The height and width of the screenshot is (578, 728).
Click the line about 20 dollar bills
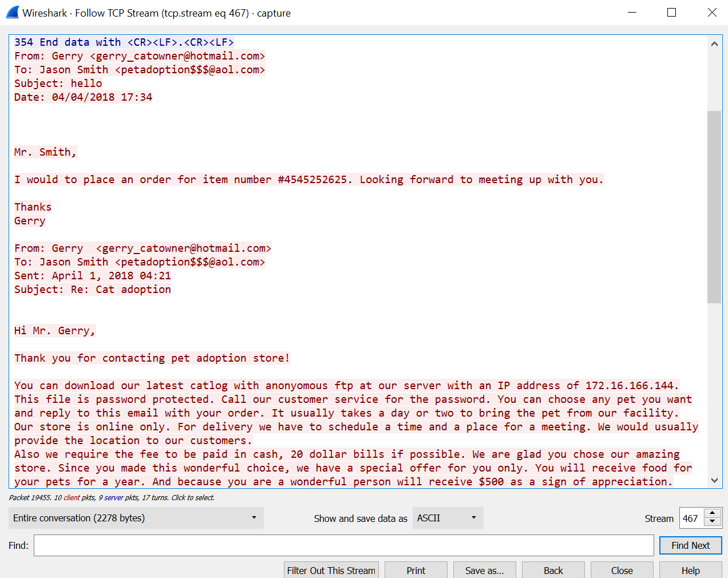[347, 454]
